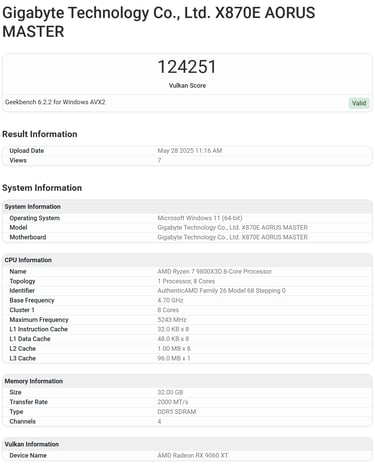Click the memory Type label
Image resolution: width=375 pixels, height=465 pixels.
click(16, 412)
